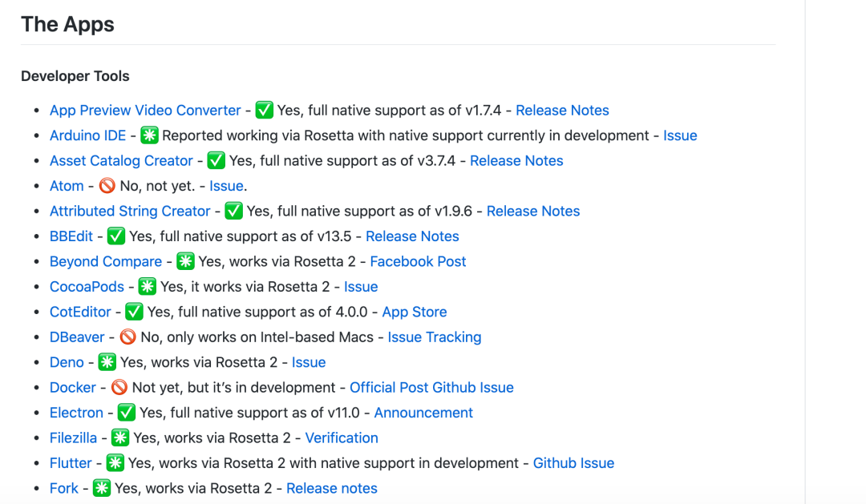866x504 pixels.
Task: Click text 'Yes, full native support as of v11.0'
Action: click(249, 413)
